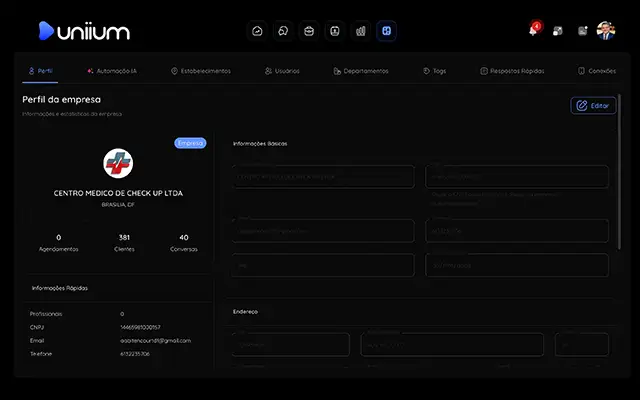Image resolution: width=640 pixels, height=400 pixels.
Task: Click the Informações Básicas heading
Action: click(260, 144)
